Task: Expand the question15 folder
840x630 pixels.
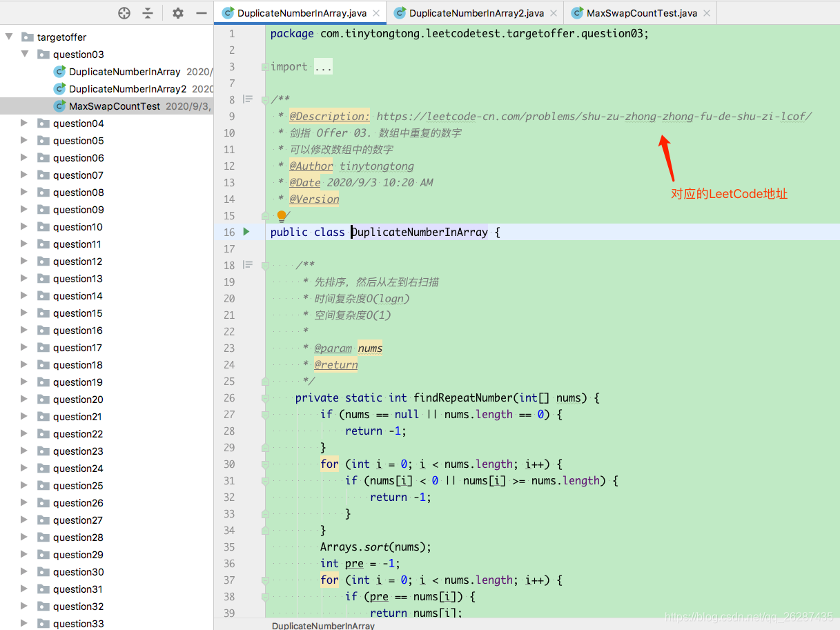Action: click(25, 313)
